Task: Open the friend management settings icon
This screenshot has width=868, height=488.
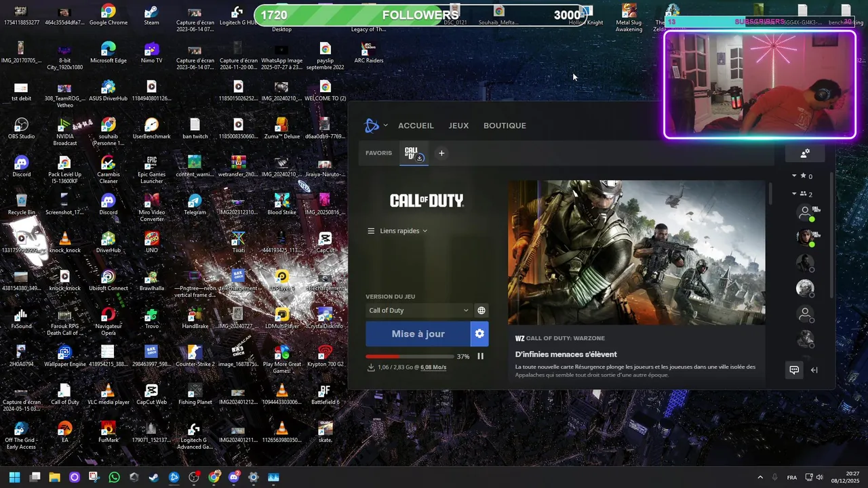Action: click(805, 154)
